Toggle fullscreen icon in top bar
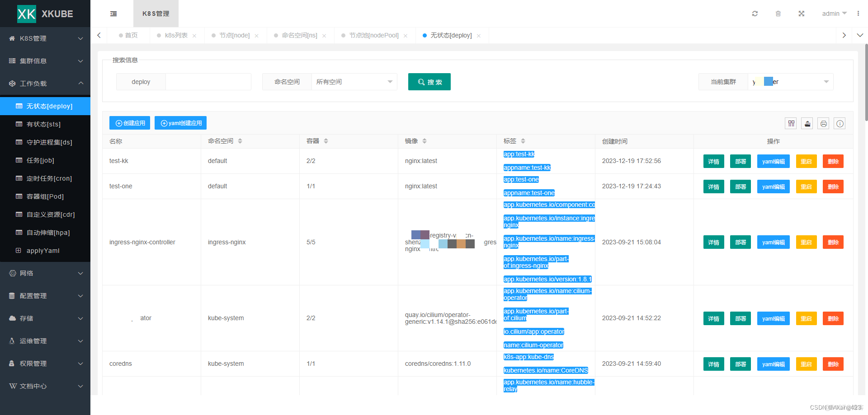Image resolution: width=868 pixels, height=415 pixels. pos(801,14)
